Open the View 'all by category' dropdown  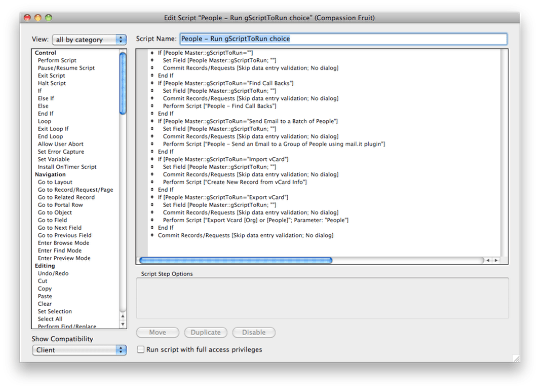(90, 40)
